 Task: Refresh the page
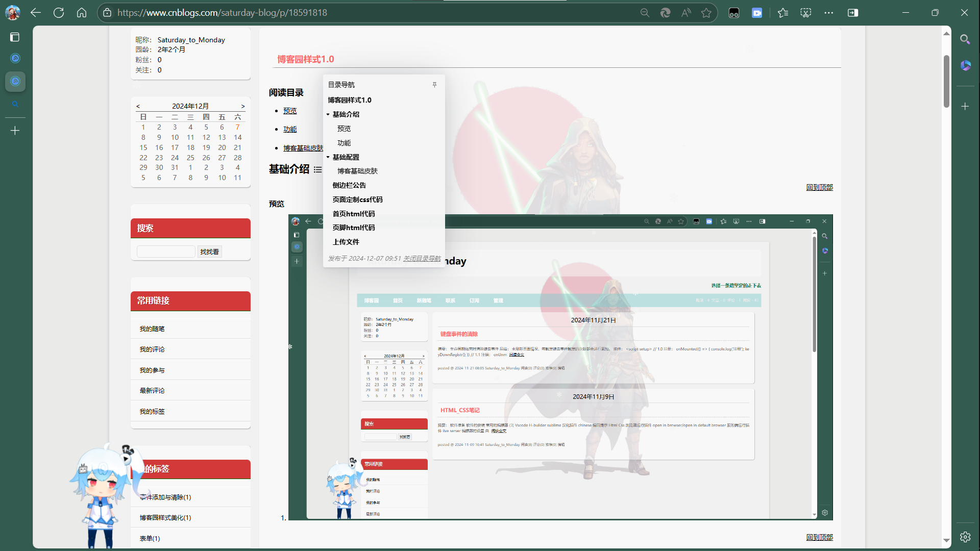59,13
